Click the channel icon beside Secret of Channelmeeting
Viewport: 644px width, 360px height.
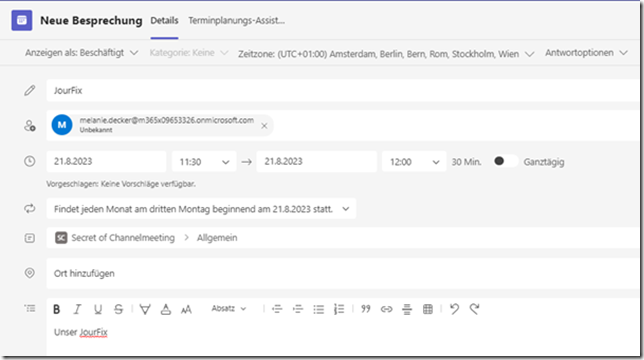click(x=61, y=238)
